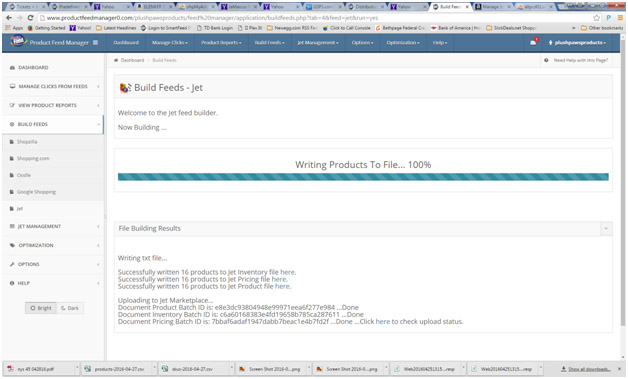Screen dimensions: 628x379
Task: Open Chrome menu hamburger icon
Action: [x=620, y=18]
